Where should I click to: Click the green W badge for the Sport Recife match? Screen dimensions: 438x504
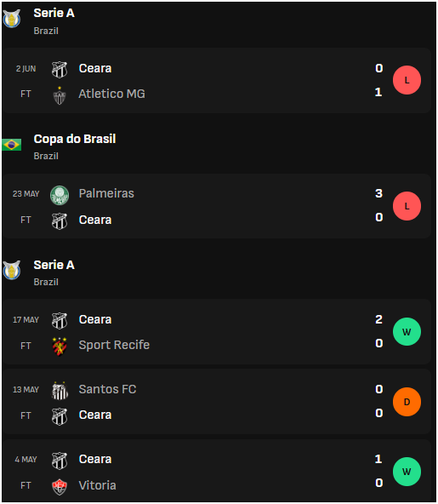tap(407, 332)
